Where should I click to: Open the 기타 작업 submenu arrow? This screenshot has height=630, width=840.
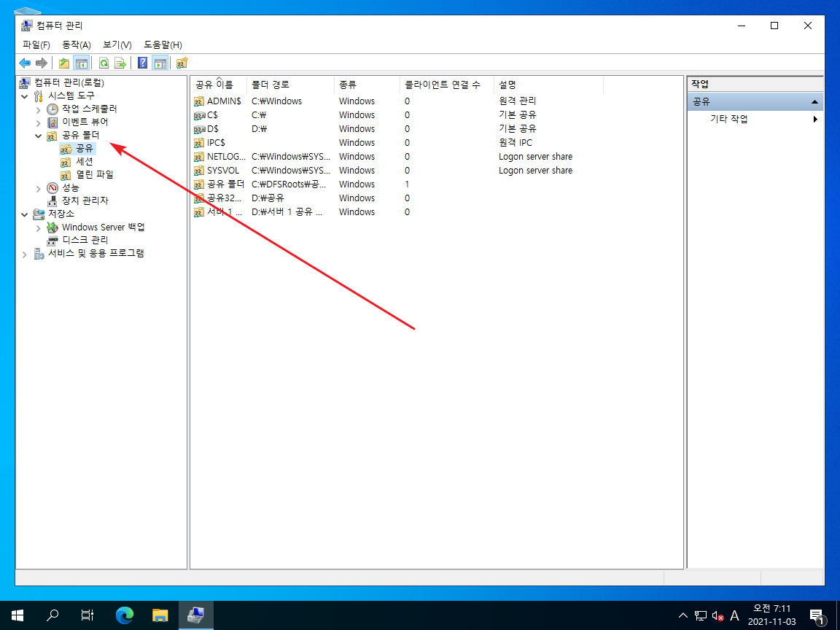tap(814, 119)
